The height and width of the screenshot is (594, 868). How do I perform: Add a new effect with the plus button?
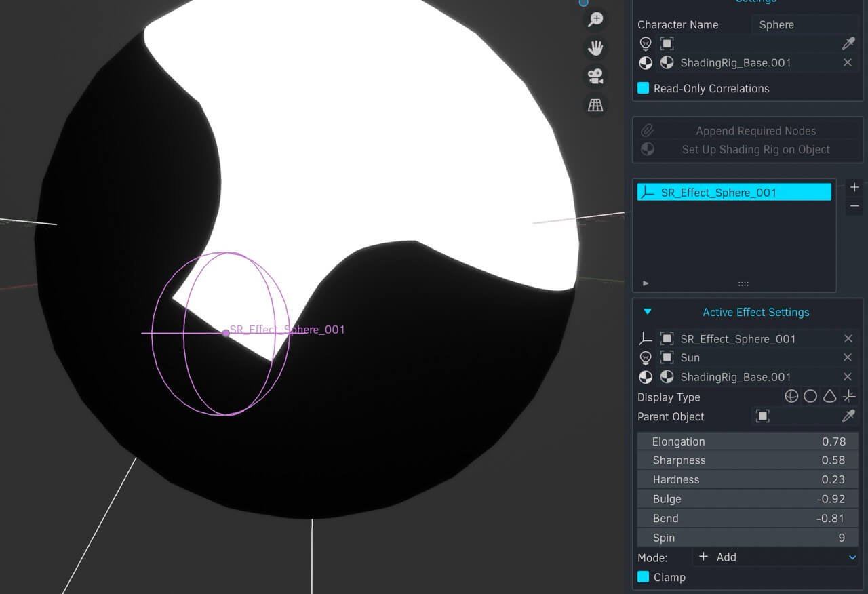point(854,187)
